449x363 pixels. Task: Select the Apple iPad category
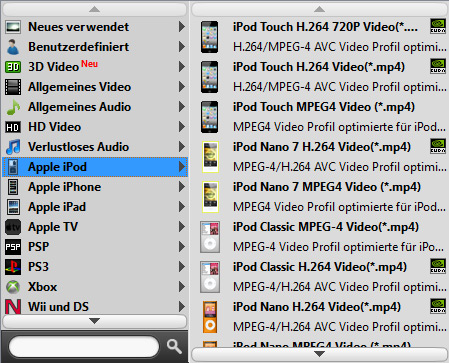click(95, 207)
